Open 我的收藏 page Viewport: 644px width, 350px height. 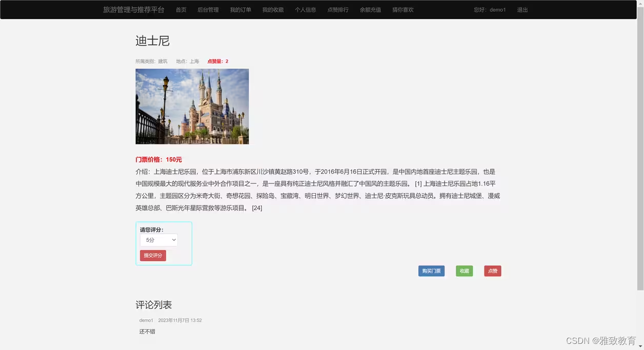tap(273, 10)
